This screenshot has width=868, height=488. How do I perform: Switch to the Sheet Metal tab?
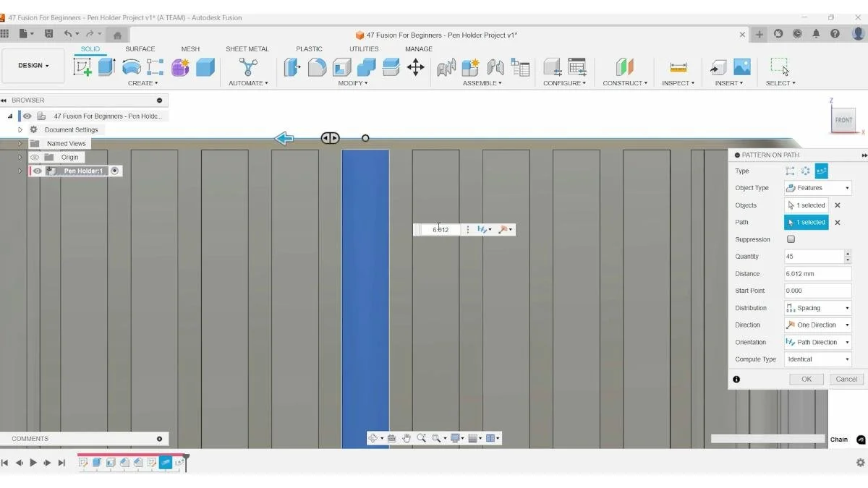click(247, 49)
